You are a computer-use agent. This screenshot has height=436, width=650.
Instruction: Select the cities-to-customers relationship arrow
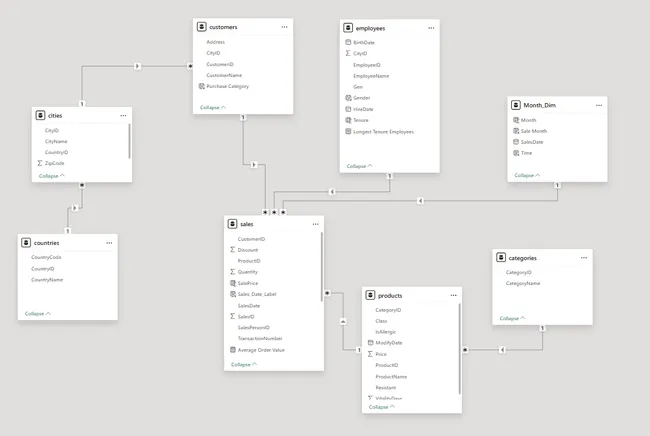[x=137, y=66]
